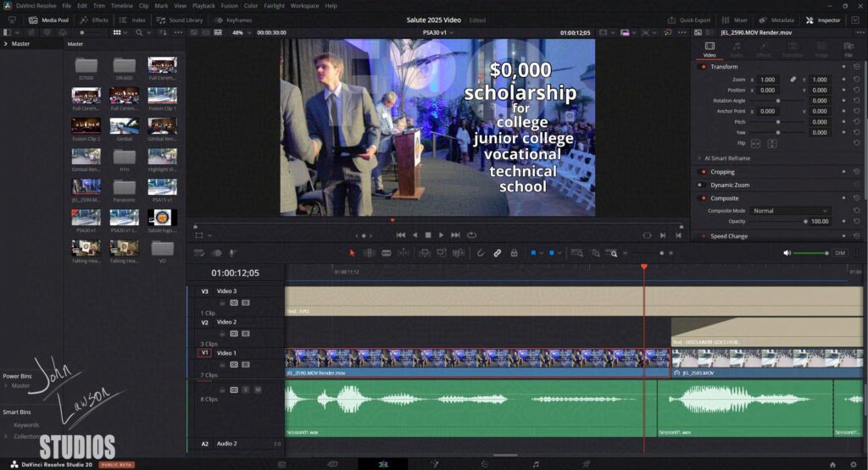
Task: Open the Effects panel
Action: pyautogui.click(x=94, y=20)
